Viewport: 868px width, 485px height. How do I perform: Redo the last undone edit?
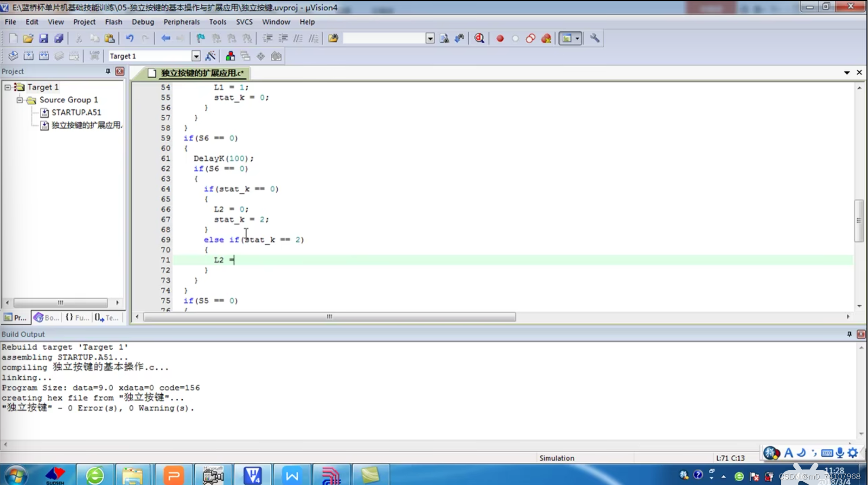145,38
